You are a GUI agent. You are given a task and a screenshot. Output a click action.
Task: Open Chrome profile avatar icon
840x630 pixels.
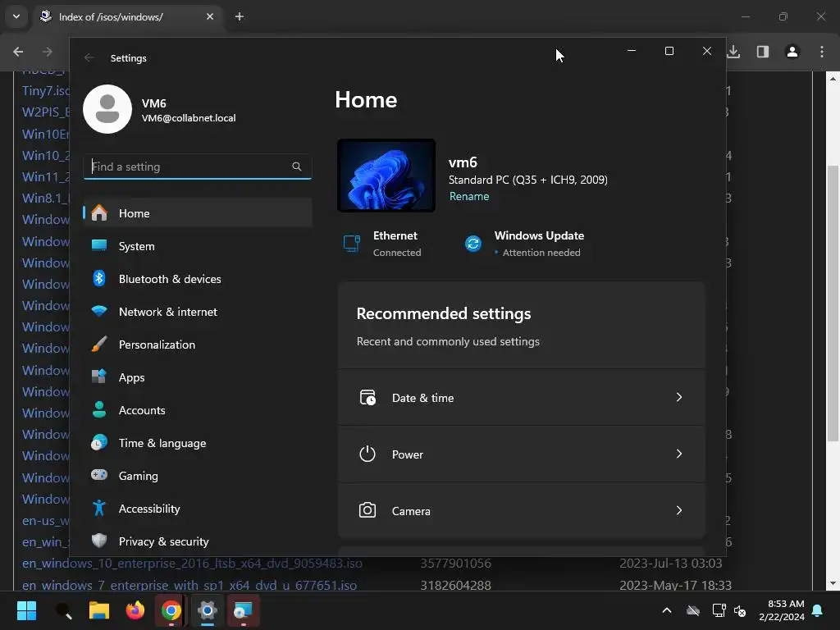pos(792,52)
